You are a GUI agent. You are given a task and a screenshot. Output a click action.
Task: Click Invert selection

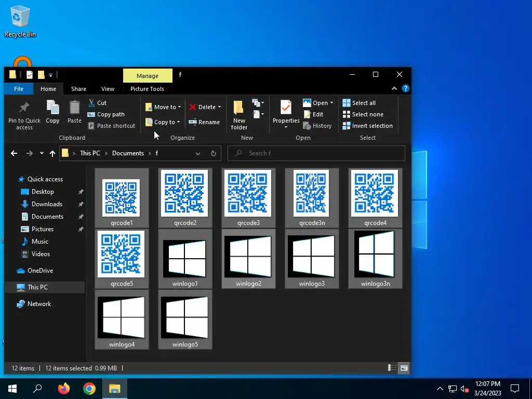(x=368, y=126)
